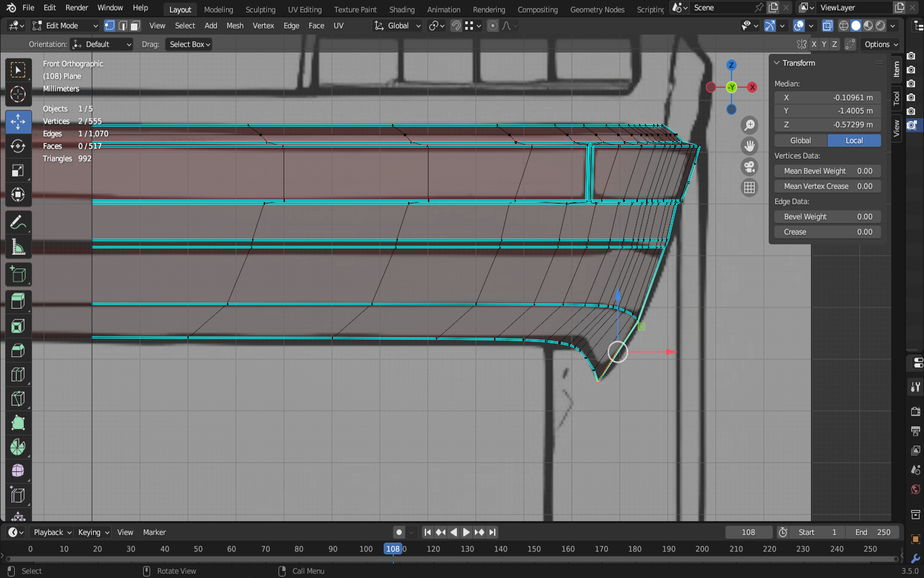
Task: Activate the Smooth vertices tool
Action: pos(18,471)
